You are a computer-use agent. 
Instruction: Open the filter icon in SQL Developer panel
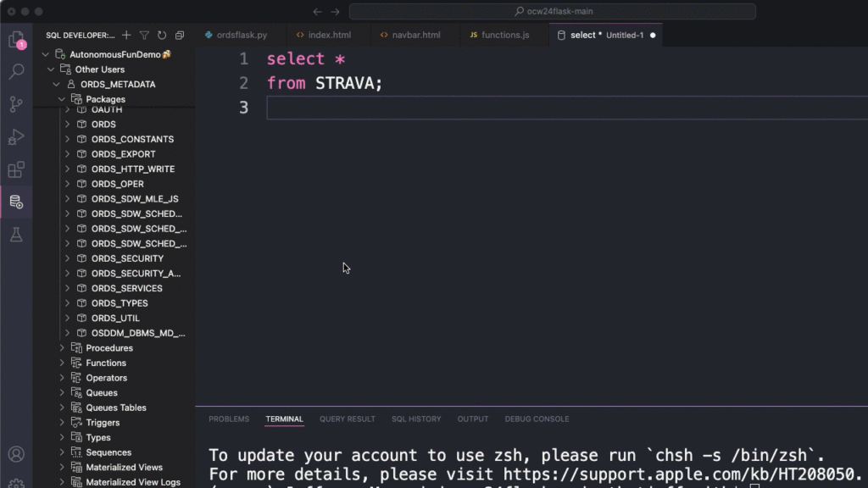143,36
